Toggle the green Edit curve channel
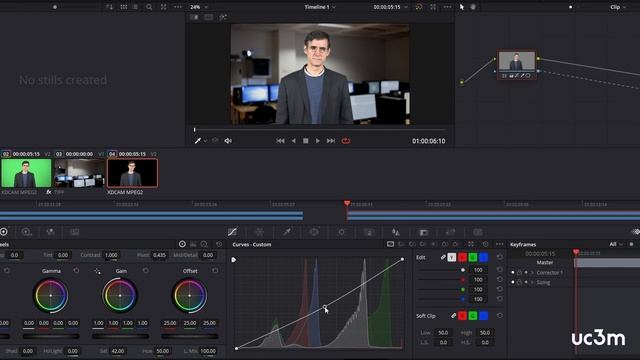 click(x=473, y=257)
